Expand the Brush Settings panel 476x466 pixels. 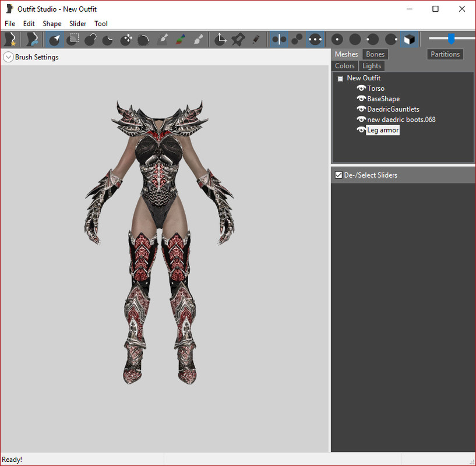coord(8,57)
